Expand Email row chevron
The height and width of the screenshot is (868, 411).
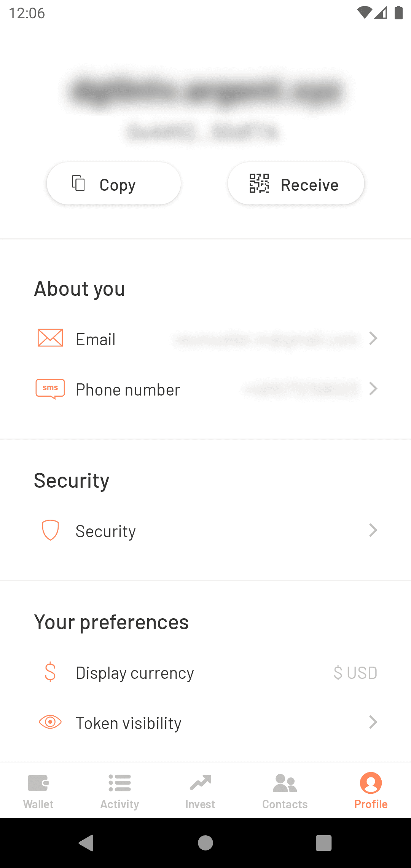pyautogui.click(x=373, y=338)
